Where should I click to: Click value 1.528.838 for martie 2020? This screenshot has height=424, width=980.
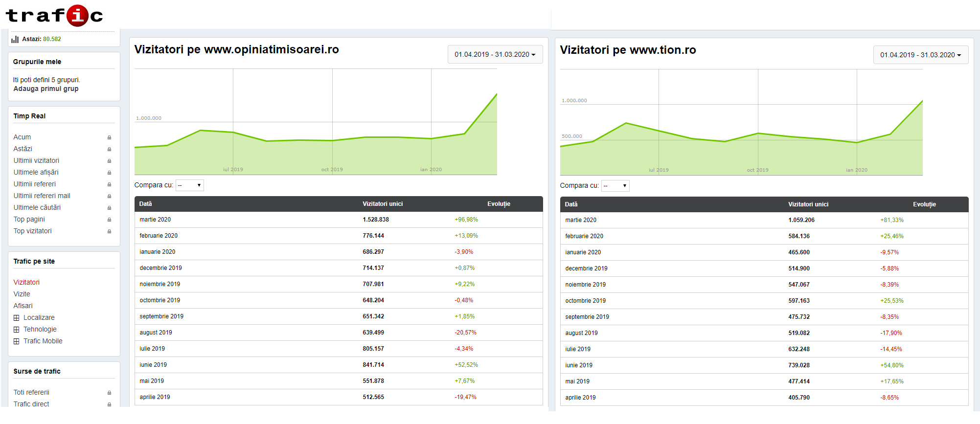pos(376,220)
